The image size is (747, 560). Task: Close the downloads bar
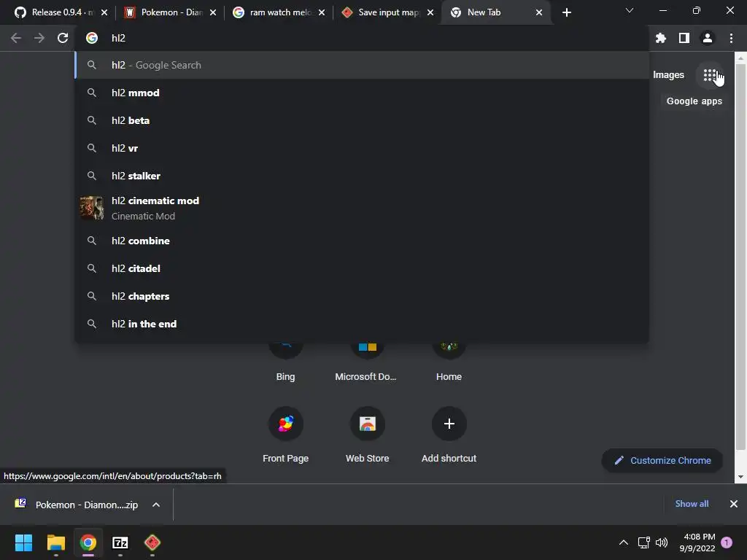point(734,504)
